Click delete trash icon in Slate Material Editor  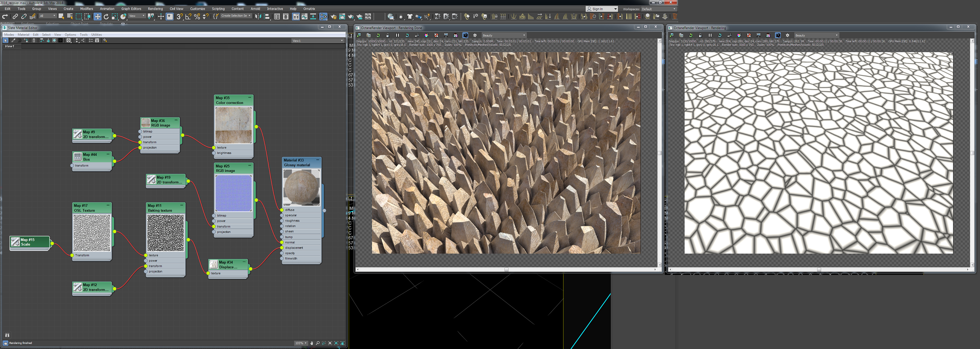pos(34,40)
